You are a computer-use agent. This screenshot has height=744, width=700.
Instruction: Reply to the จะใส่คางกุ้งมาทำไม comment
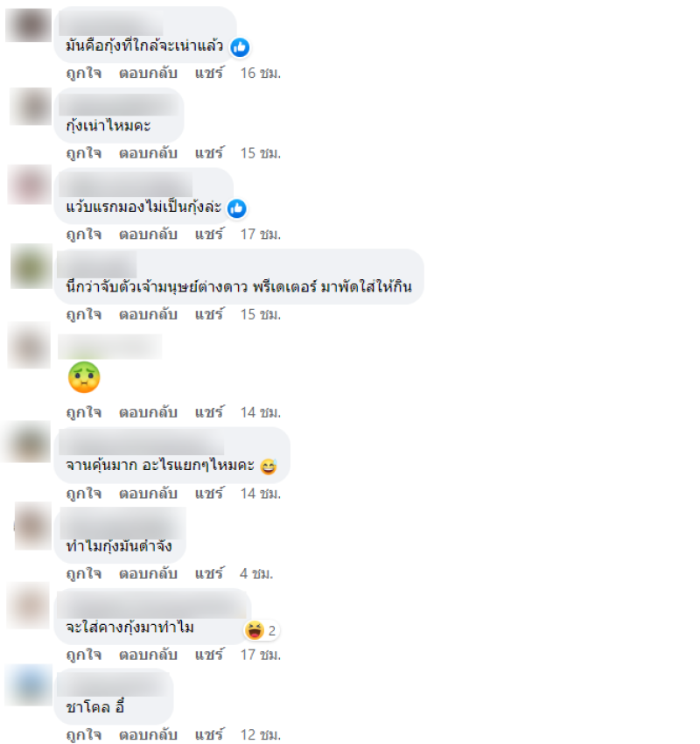(148, 655)
